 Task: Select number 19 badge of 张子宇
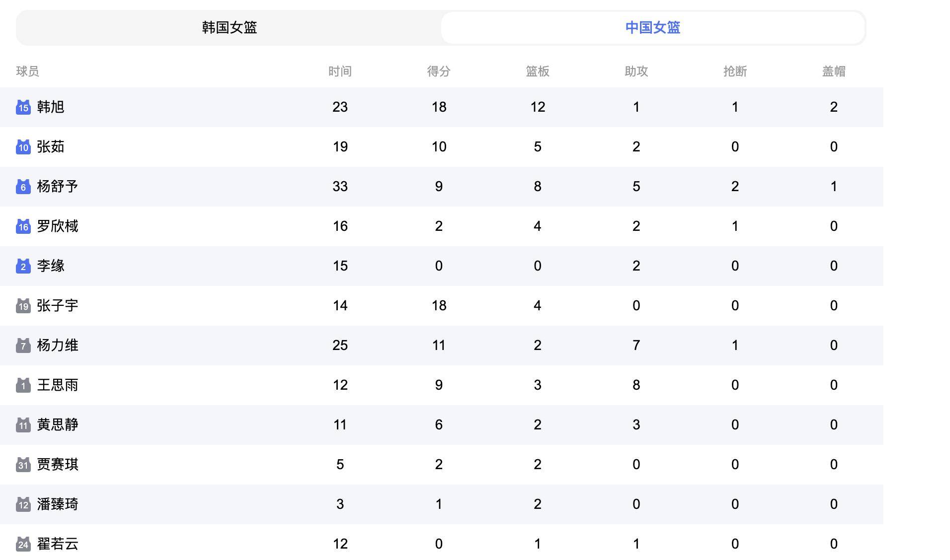click(22, 306)
